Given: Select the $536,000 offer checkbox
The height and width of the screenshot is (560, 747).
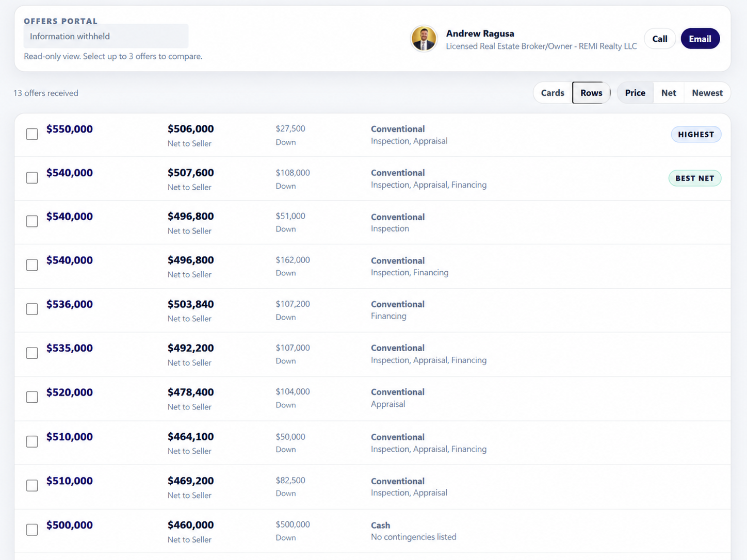Looking at the screenshot, I should coord(32,309).
